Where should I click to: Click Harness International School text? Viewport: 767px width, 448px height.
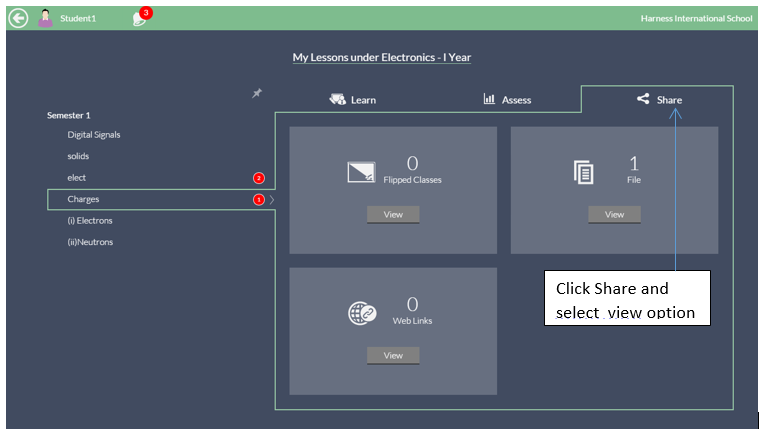tap(697, 19)
